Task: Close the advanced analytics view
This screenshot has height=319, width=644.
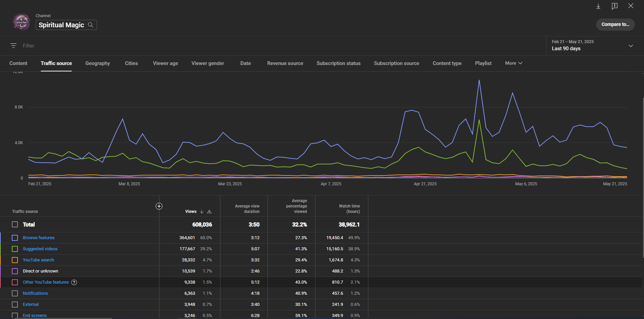Action: pos(631,6)
